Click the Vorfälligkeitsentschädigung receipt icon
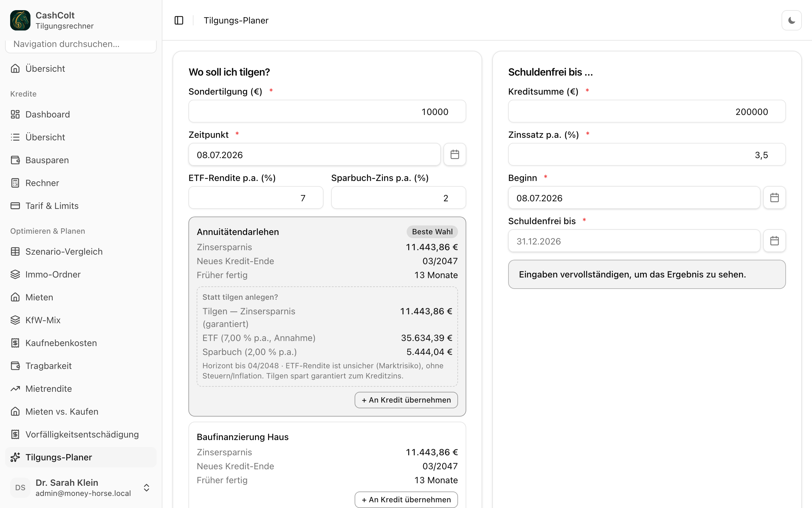 pyautogui.click(x=15, y=434)
